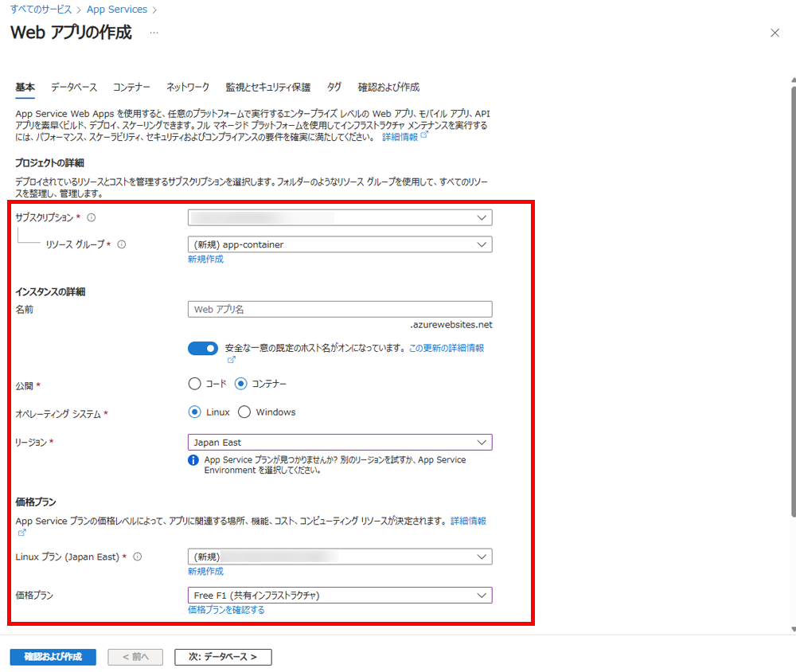796x672 pixels.
Task: Click the blue information icon under リージョン
Action: [193, 460]
